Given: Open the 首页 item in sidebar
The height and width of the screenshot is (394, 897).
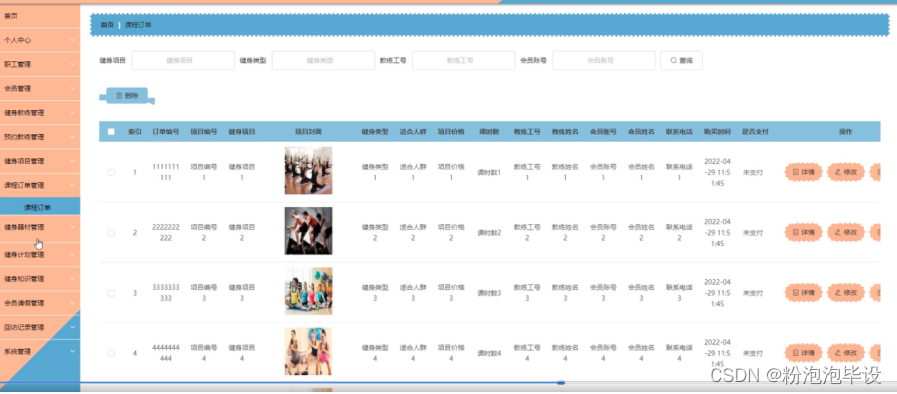Looking at the screenshot, I should 40,16.
